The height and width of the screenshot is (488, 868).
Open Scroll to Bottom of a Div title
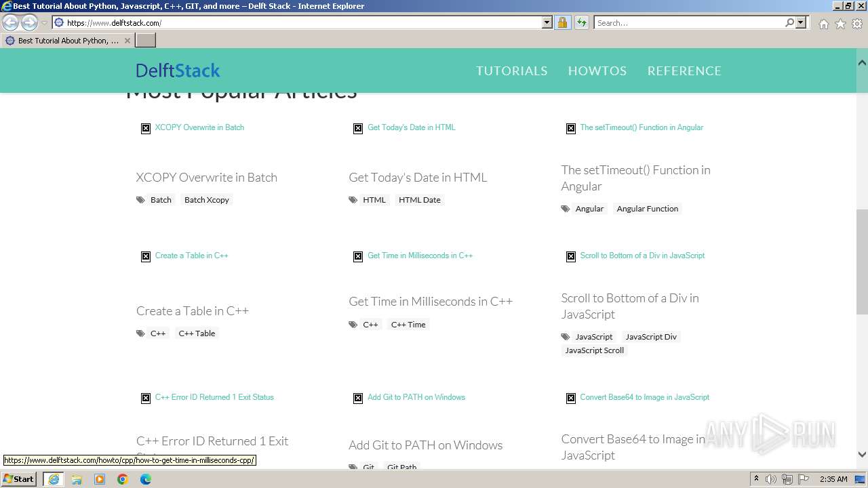click(x=630, y=306)
